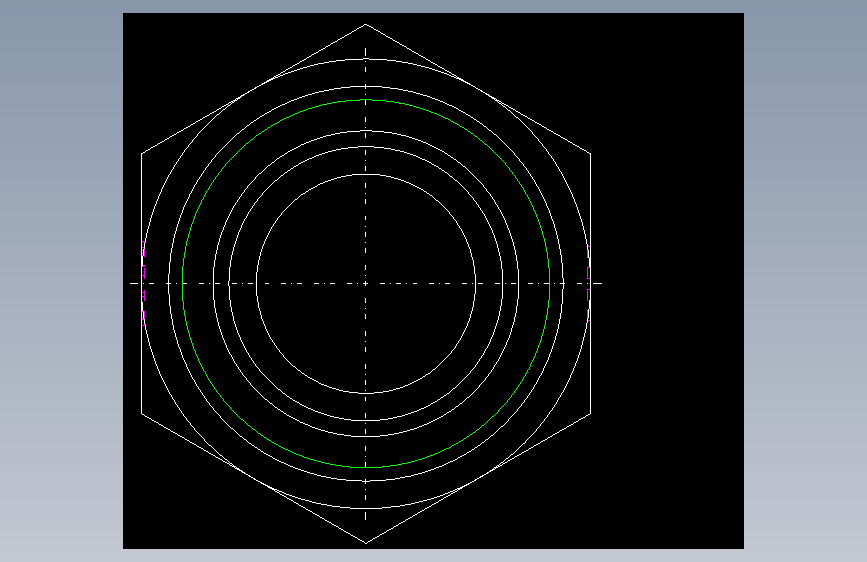
Task: Select the magenta dashed mark on the left hexagon edge
Action: pos(144,283)
